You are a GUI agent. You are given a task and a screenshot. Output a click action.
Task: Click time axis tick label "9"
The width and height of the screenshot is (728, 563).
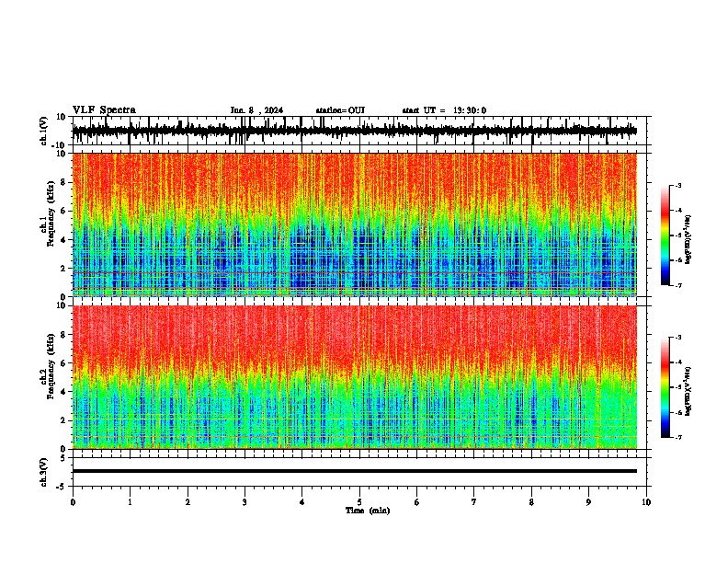click(x=588, y=502)
